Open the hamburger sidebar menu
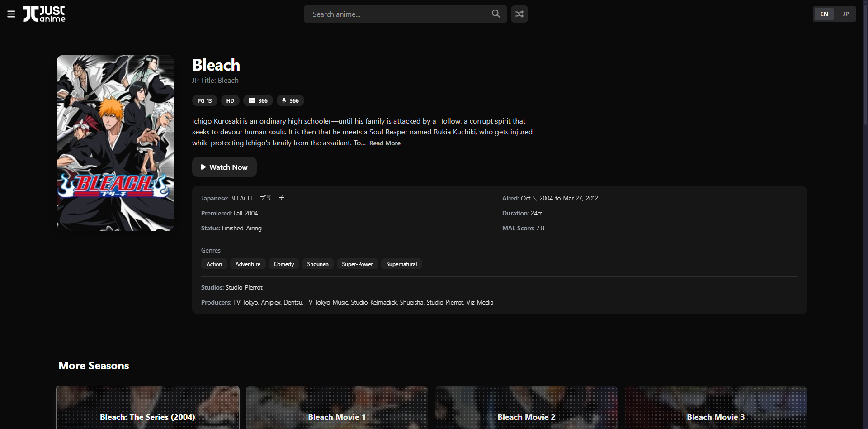 tap(11, 14)
